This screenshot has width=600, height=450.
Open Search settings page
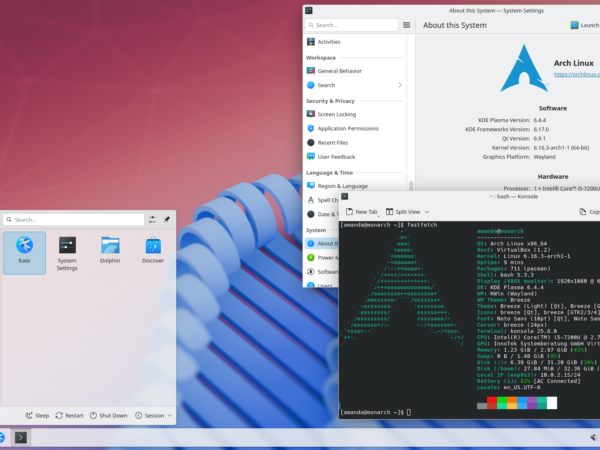[x=354, y=85]
